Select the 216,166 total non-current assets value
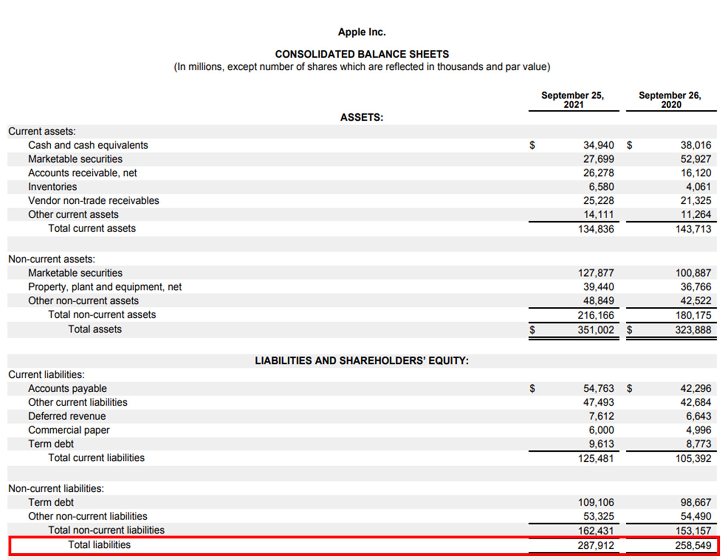728x560 pixels. 596,315
